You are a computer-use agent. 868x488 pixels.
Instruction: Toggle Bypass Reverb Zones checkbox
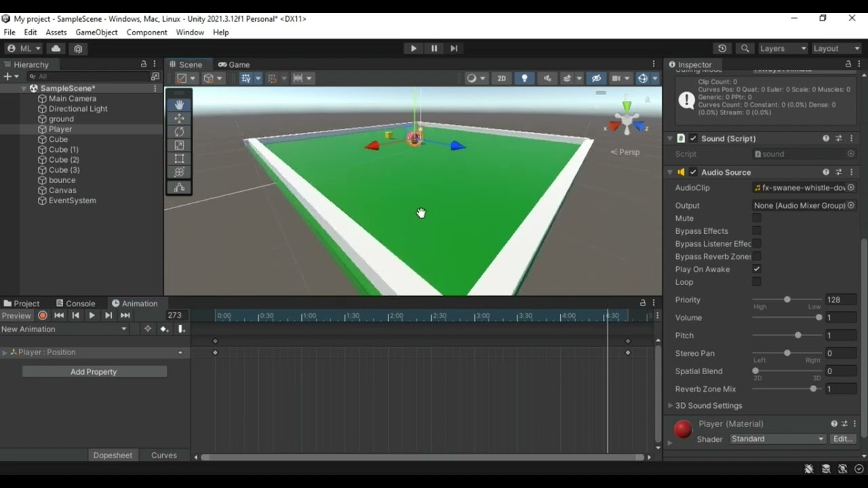coord(757,257)
